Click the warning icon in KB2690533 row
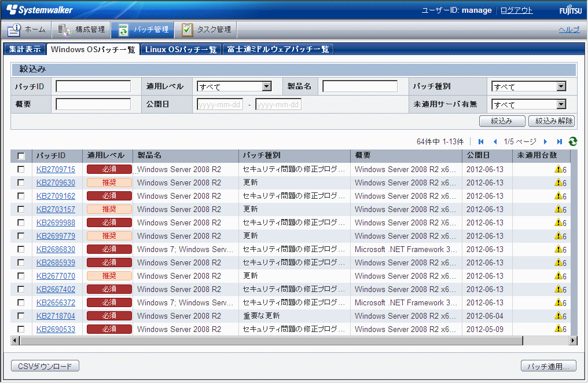 (558, 329)
